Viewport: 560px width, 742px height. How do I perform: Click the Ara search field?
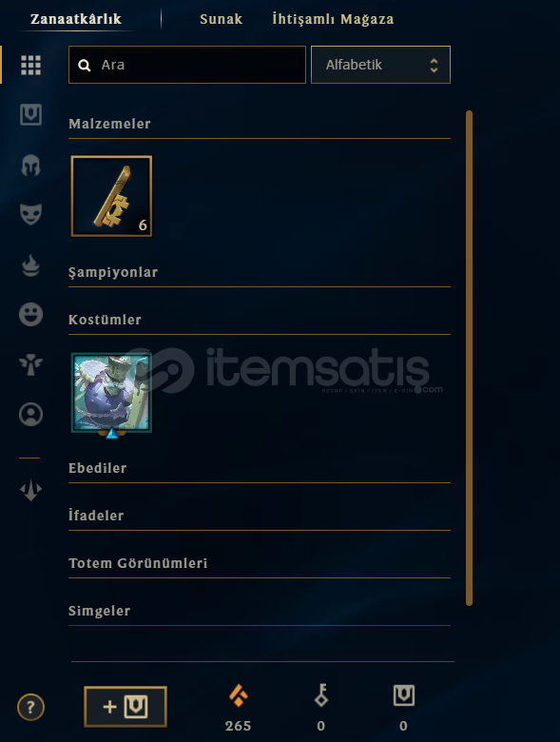coord(186,65)
